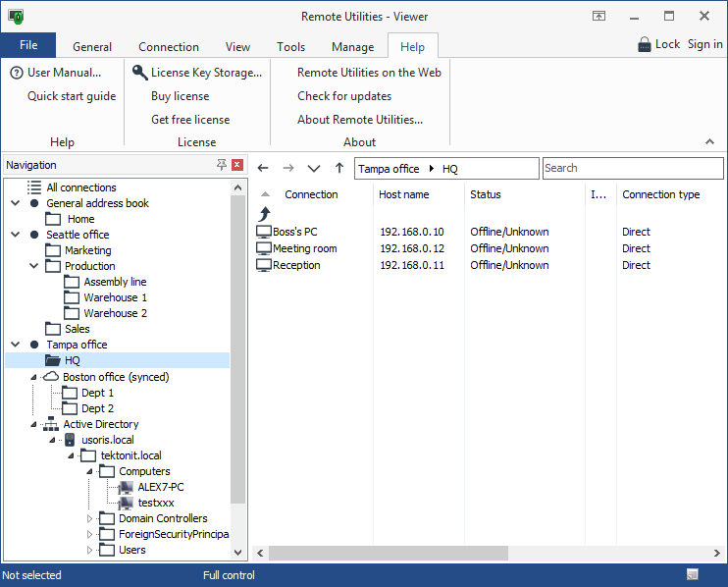Select Warehouse 1 folder in tree
728x587 pixels.
115,297
